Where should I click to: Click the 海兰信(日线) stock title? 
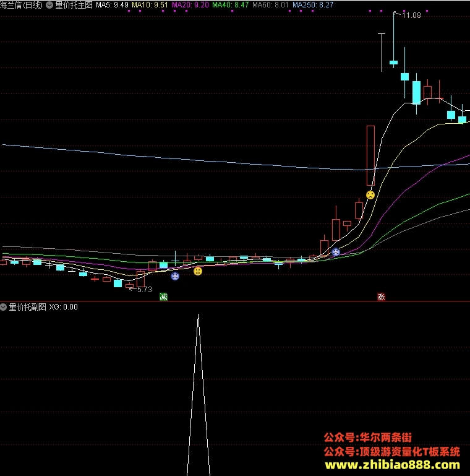coord(21,5)
